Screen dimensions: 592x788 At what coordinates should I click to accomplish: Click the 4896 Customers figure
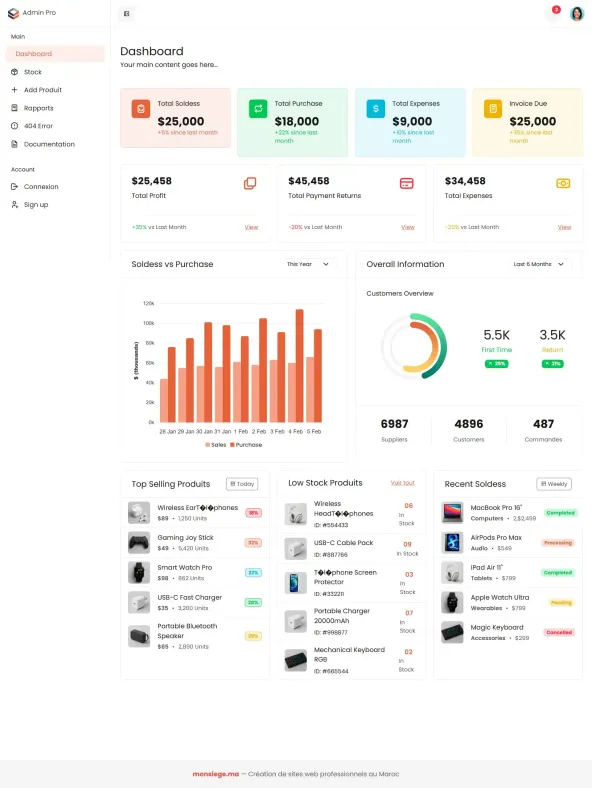point(469,424)
